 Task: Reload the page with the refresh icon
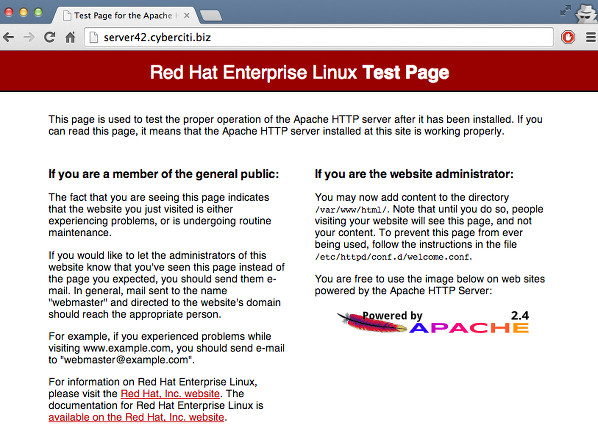click(x=50, y=37)
